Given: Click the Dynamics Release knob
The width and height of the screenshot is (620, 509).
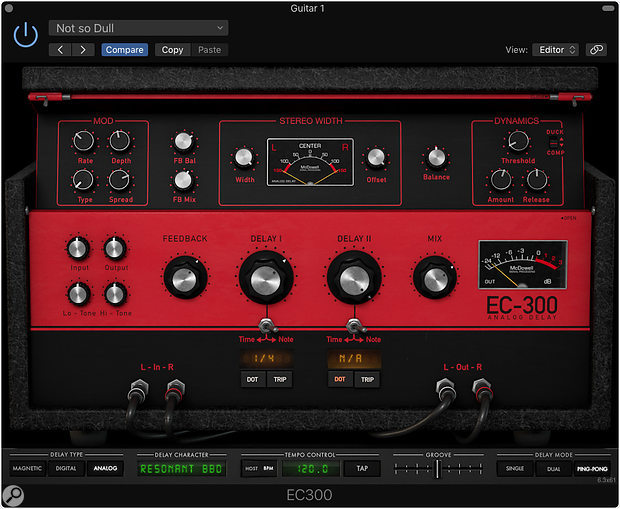Looking at the screenshot, I should click(537, 180).
